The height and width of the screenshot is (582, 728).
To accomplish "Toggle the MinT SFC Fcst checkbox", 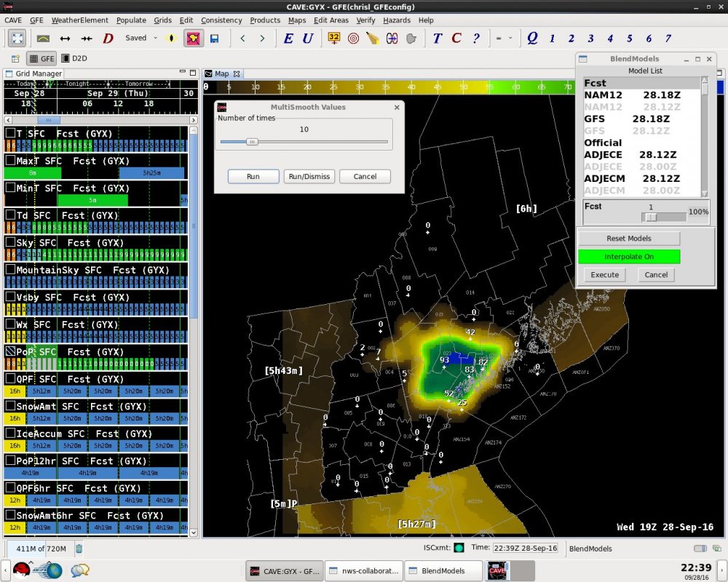I will pyautogui.click(x=10, y=188).
